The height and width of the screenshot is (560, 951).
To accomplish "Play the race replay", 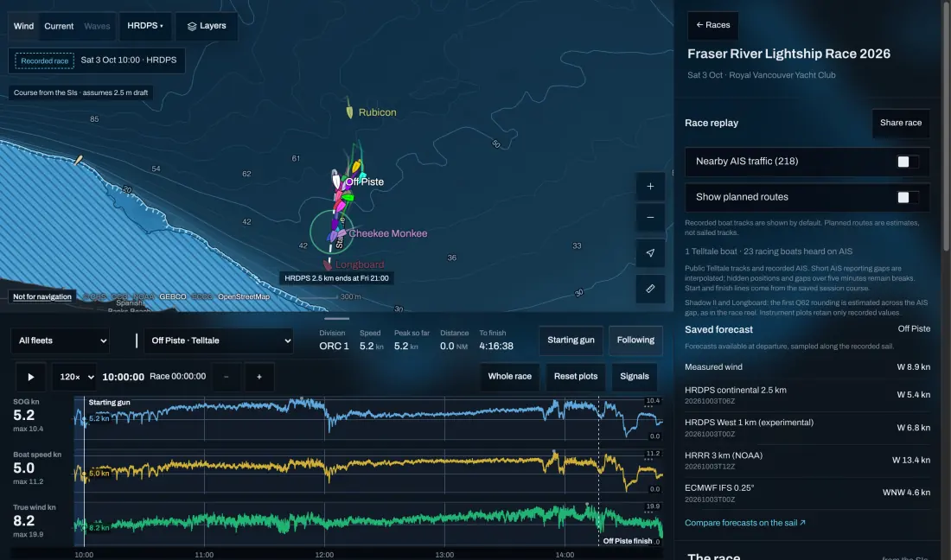I will [x=30, y=377].
